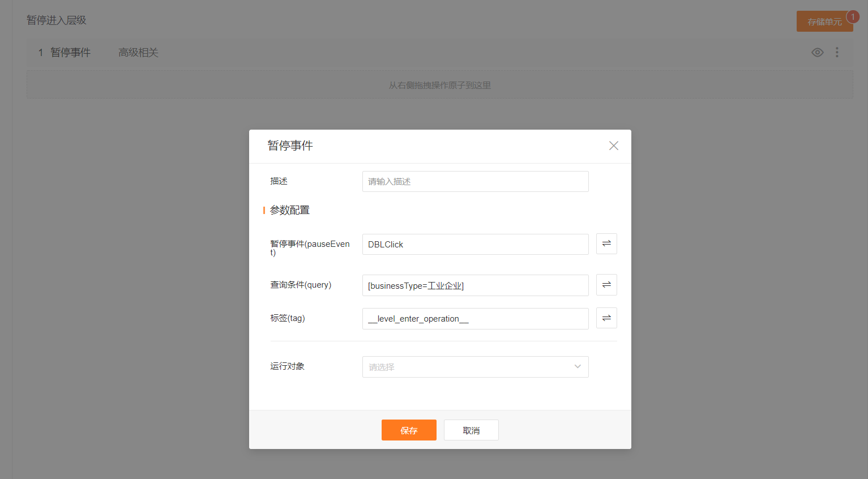Click the 从右侧拖拽操作原子到这里 drop zone
Viewport: 868px width, 479px height.
tap(439, 85)
